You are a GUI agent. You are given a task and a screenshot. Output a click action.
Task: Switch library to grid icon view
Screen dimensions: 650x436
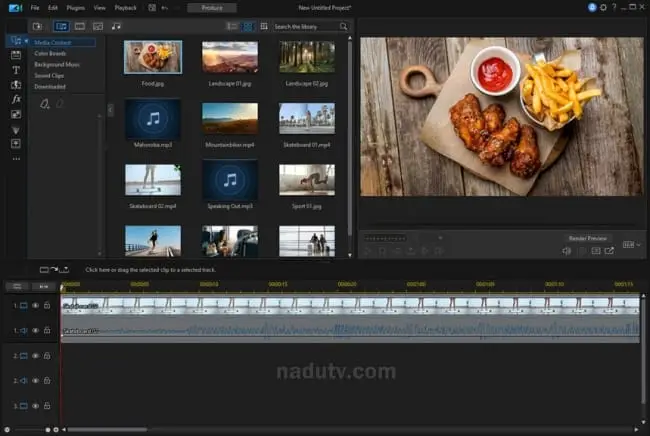[x=247, y=27]
